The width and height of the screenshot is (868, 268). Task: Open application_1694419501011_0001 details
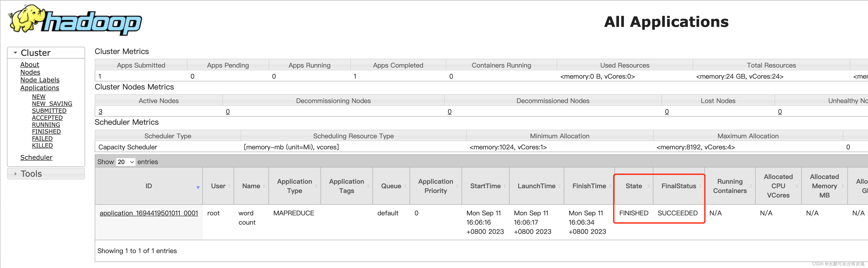[x=149, y=213]
